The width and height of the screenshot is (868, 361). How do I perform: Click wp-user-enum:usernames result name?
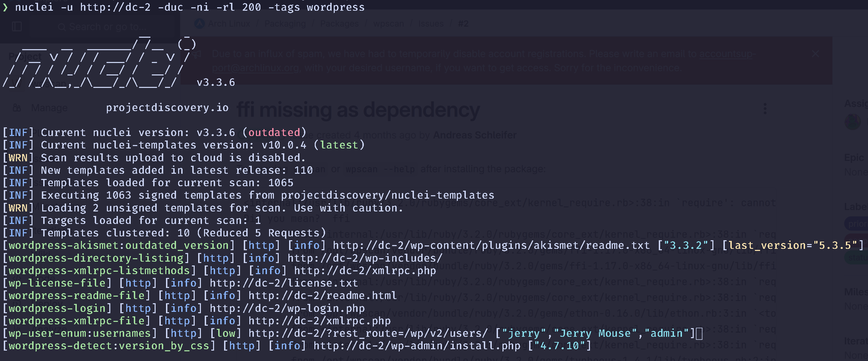(x=80, y=333)
